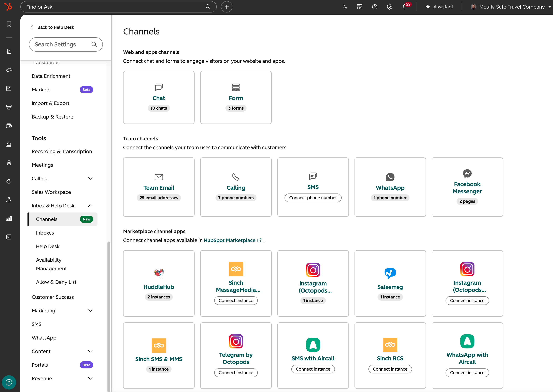Click the HubSpot sprocket logo
Viewport: 553px width, 392px height.
tap(8, 7)
